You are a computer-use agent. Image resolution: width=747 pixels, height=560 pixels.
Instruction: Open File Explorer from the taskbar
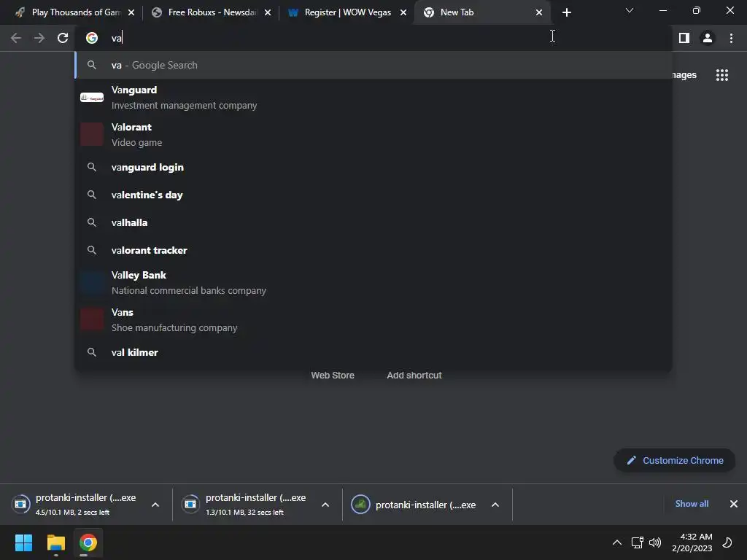pyautogui.click(x=55, y=542)
